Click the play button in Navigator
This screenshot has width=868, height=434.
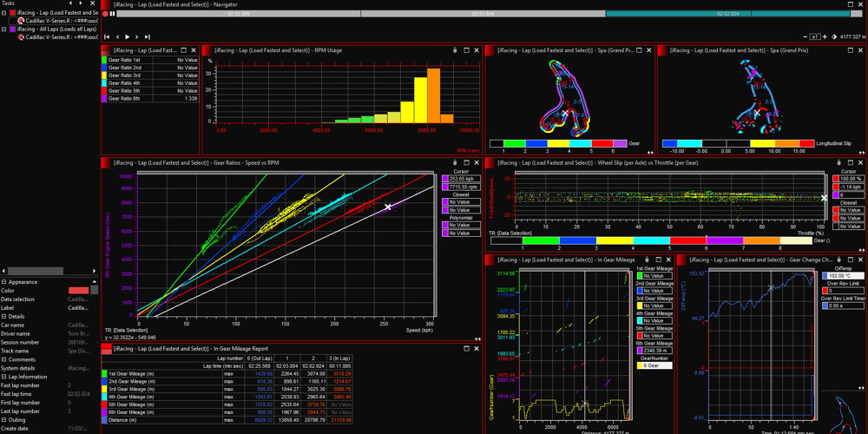pos(128,37)
